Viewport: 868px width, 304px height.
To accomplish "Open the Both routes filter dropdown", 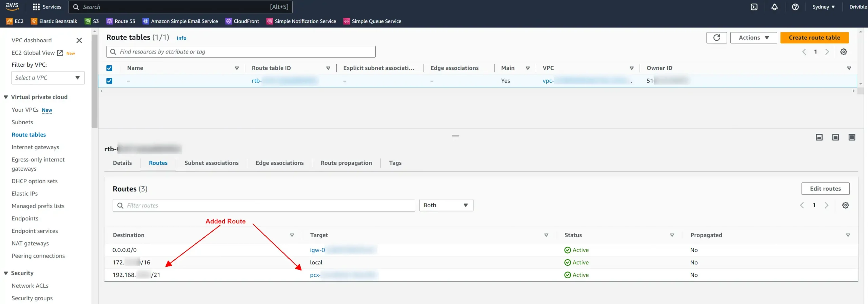I will [446, 205].
